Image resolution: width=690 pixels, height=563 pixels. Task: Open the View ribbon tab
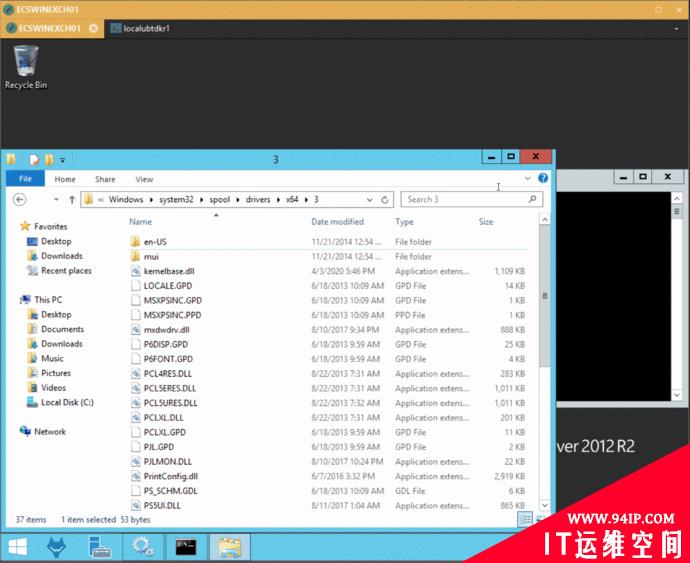click(x=144, y=179)
